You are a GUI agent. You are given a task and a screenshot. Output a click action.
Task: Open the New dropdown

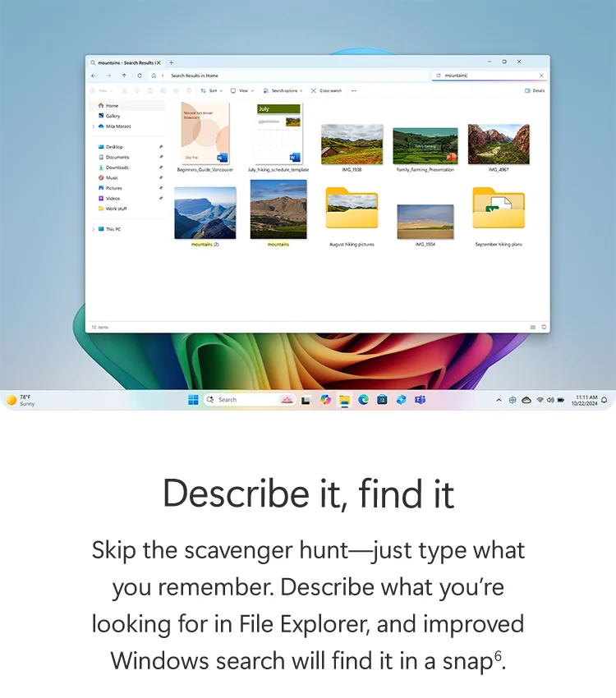pyautogui.click(x=102, y=91)
